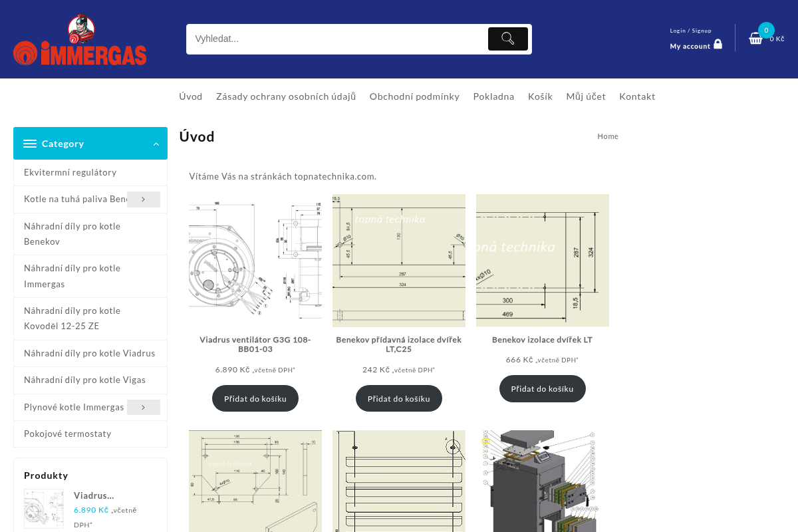Click the Viadrus... product link in Produkty

point(94,495)
